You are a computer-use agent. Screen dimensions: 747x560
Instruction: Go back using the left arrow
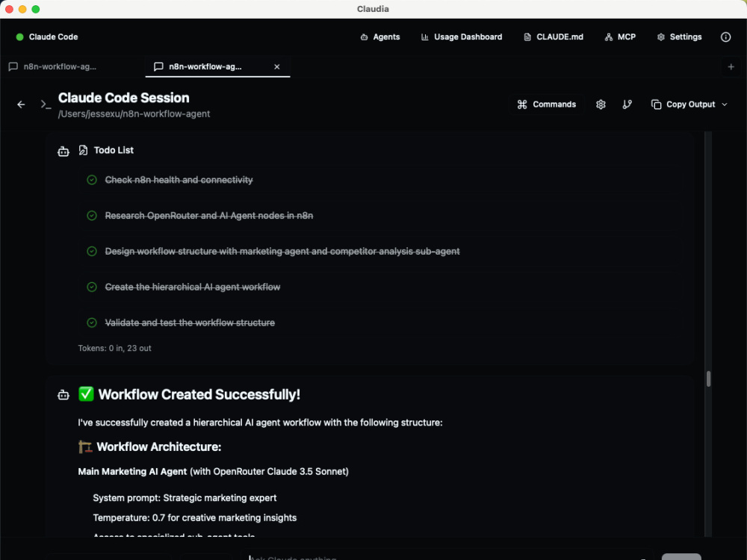click(21, 105)
